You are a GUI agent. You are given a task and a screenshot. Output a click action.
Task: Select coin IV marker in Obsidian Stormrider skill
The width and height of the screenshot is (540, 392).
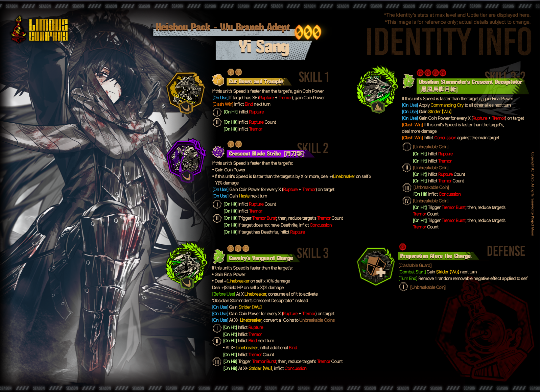click(407, 201)
